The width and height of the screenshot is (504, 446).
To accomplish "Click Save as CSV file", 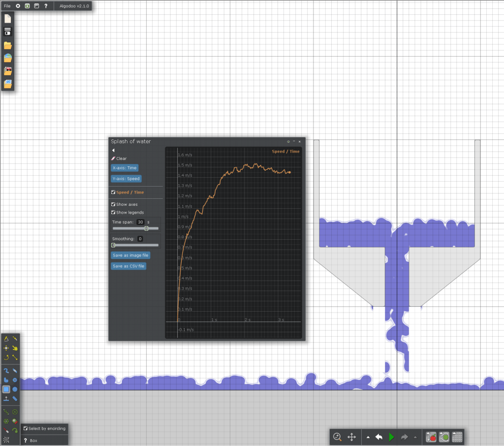I will [x=128, y=266].
